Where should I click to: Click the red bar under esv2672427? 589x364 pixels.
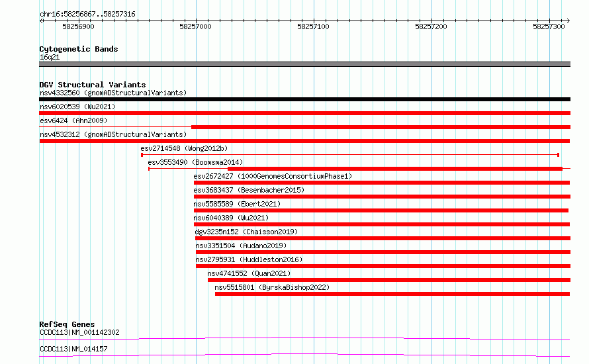(x=382, y=183)
